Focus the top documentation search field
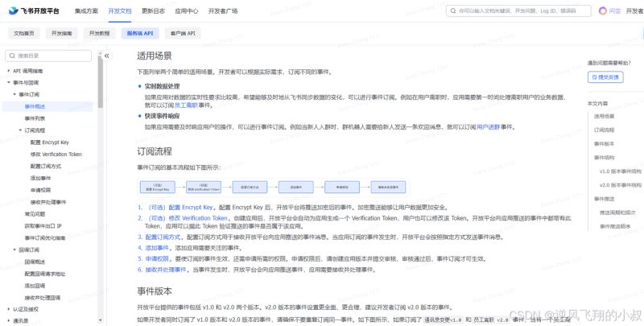The height and width of the screenshot is (326, 644). [x=518, y=11]
